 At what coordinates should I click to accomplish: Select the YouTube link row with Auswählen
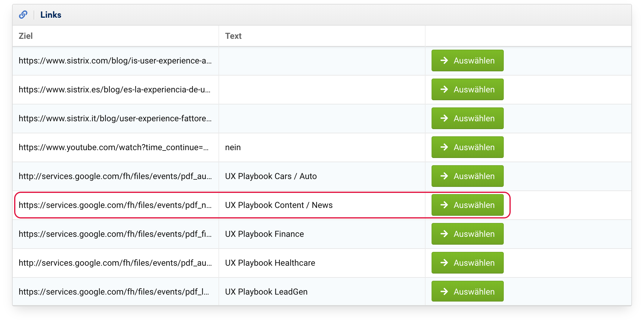click(x=467, y=147)
